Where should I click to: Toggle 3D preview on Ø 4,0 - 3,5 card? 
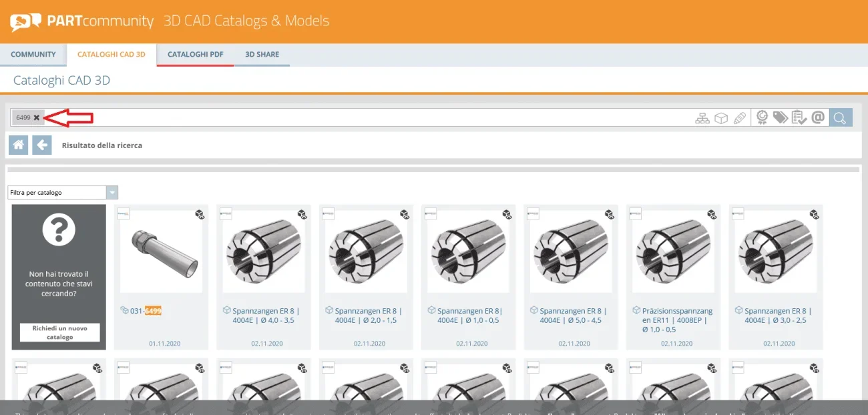[302, 214]
